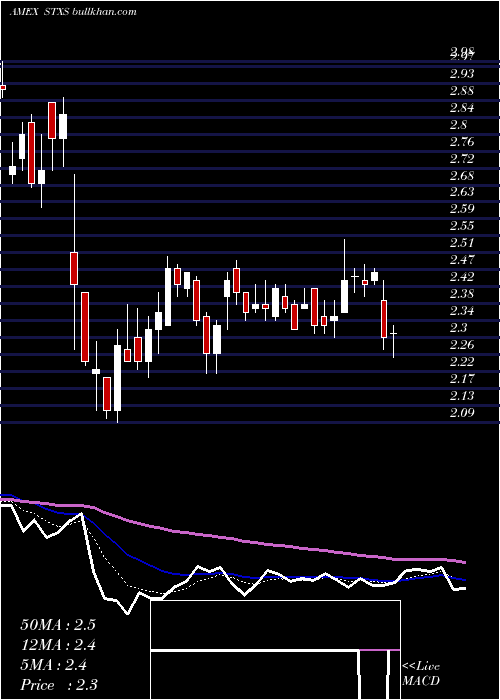The width and height of the screenshot is (500, 700).
Task: Select the 2.09 price axis label
Action: click(462, 412)
